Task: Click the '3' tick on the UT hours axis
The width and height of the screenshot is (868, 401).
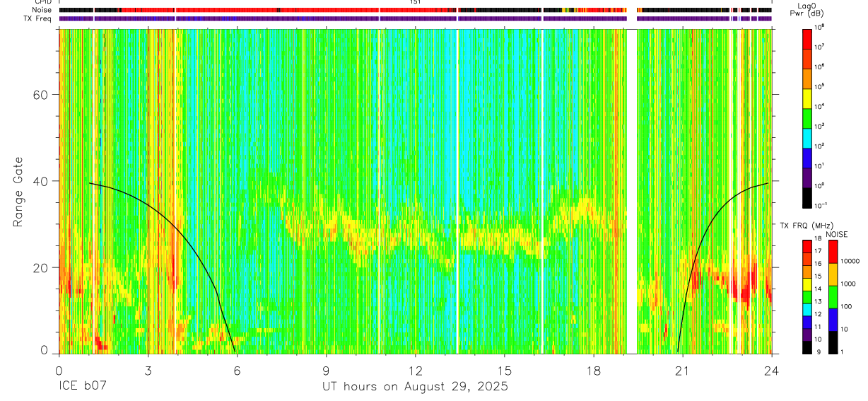Action: (148, 370)
